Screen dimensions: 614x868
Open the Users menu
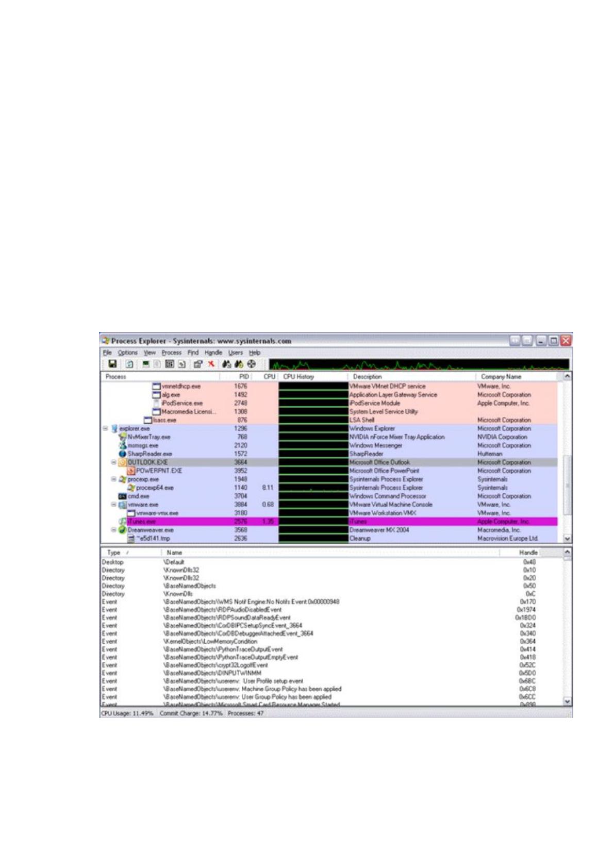236,353
